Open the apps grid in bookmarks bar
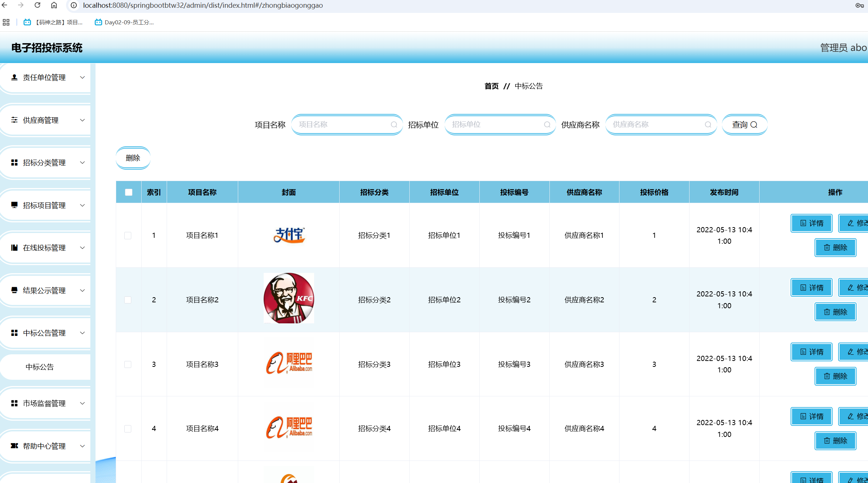The width and height of the screenshot is (868, 483). [6, 22]
